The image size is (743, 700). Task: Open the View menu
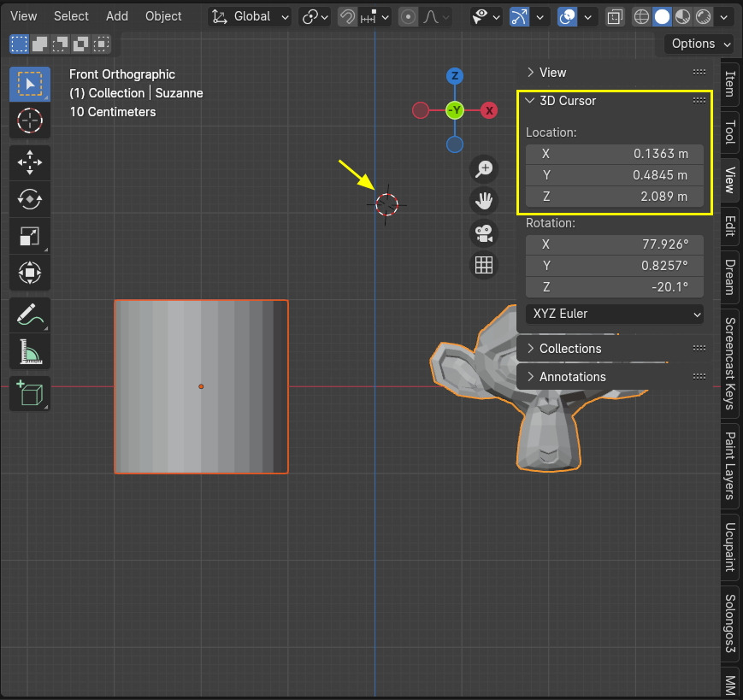click(24, 16)
